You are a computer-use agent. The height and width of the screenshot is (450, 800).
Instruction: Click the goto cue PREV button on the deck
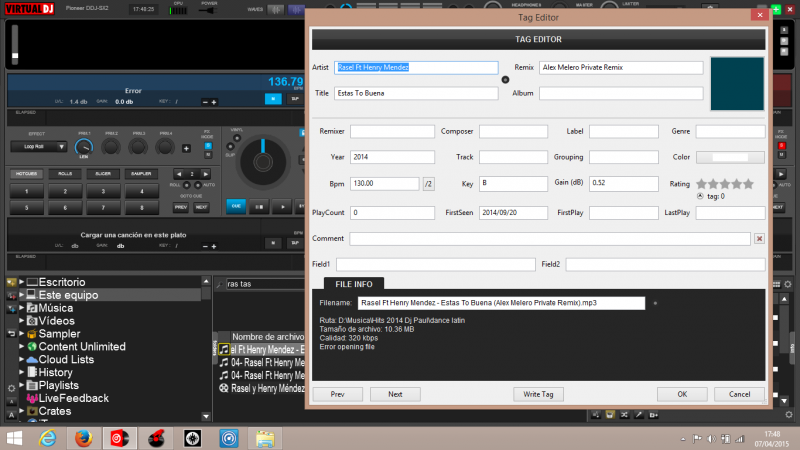click(x=181, y=207)
